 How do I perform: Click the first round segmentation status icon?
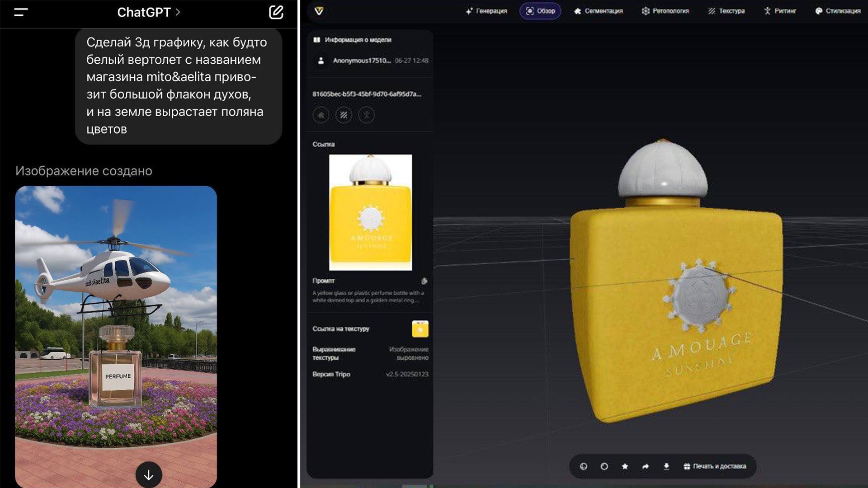pyautogui.click(x=321, y=115)
